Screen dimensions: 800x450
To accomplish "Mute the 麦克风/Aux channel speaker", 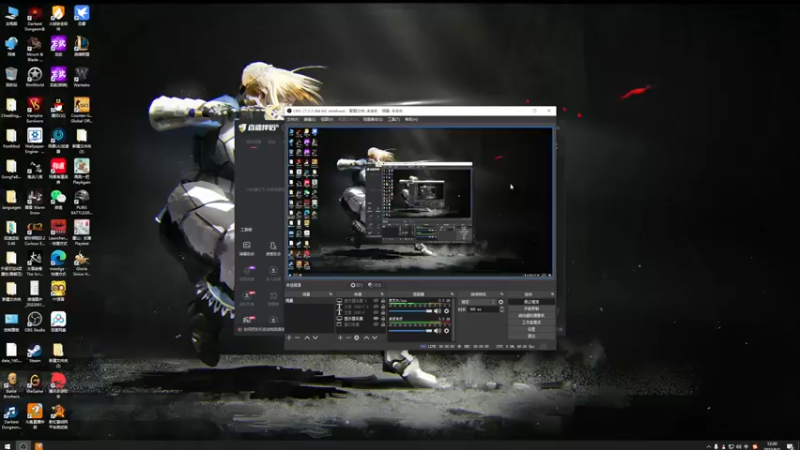I will coord(437,311).
